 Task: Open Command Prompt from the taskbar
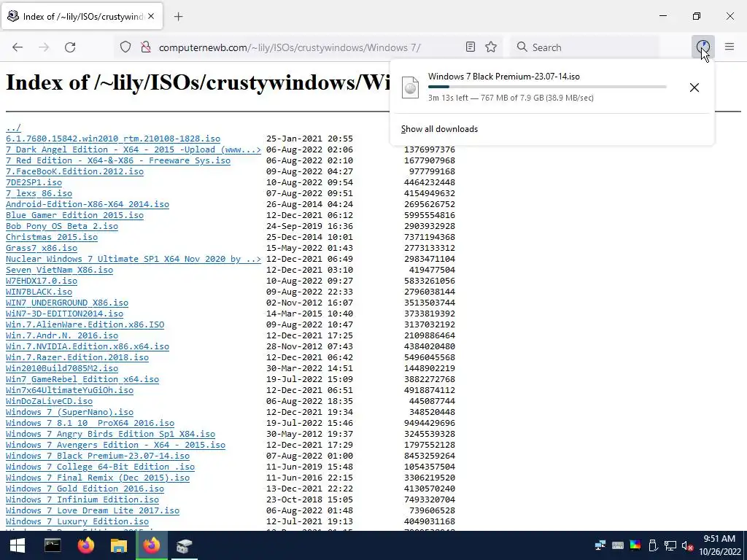(x=53, y=545)
